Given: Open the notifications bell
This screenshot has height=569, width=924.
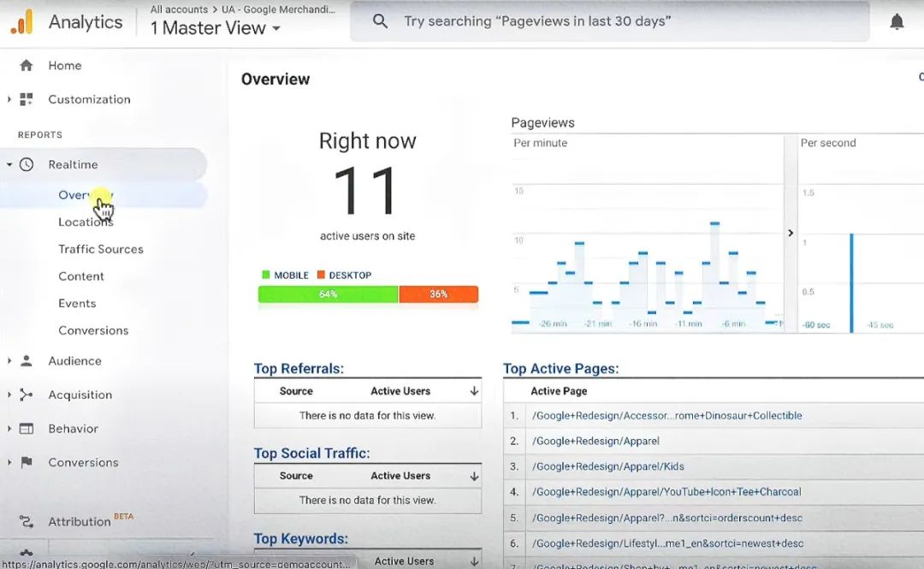Looking at the screenshot, I should coord(897,21).
